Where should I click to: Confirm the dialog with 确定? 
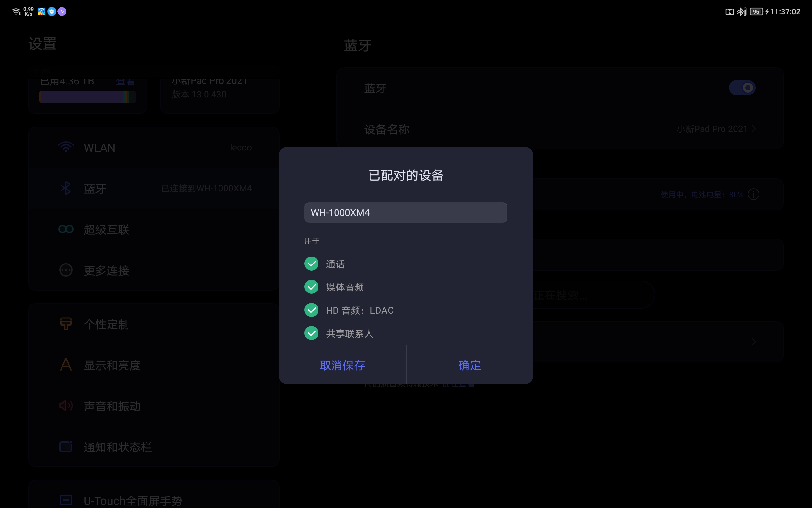tap(469, 365)
